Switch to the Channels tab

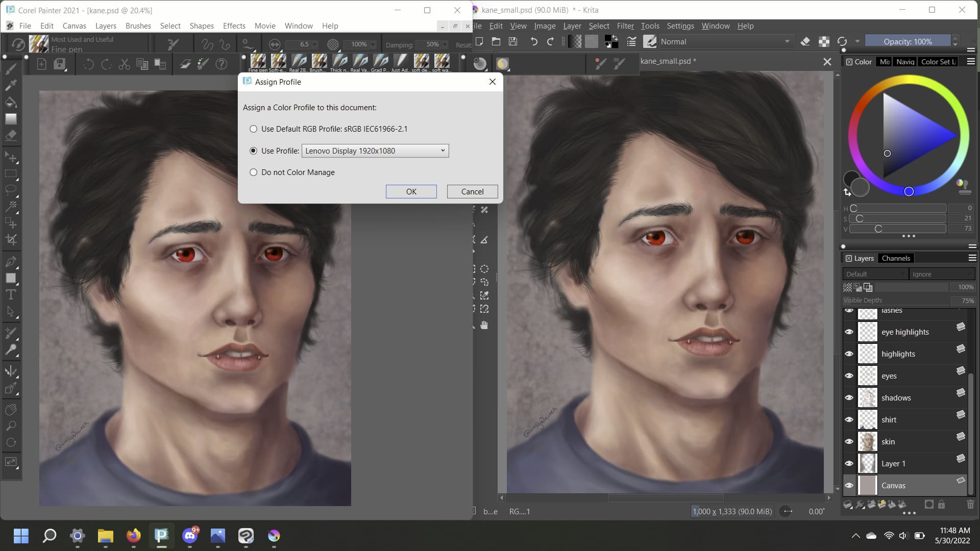[x=895, y=259]
